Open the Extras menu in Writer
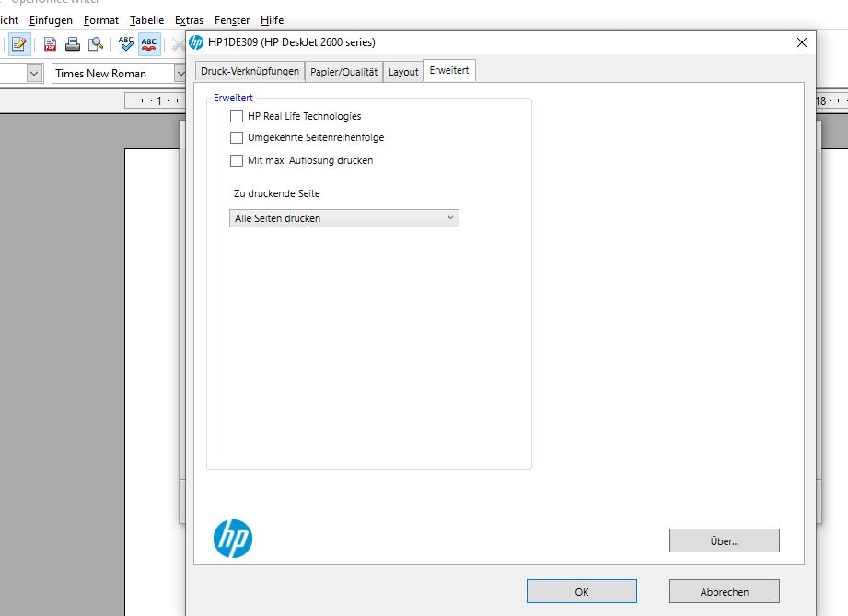 tap(189, 20)
